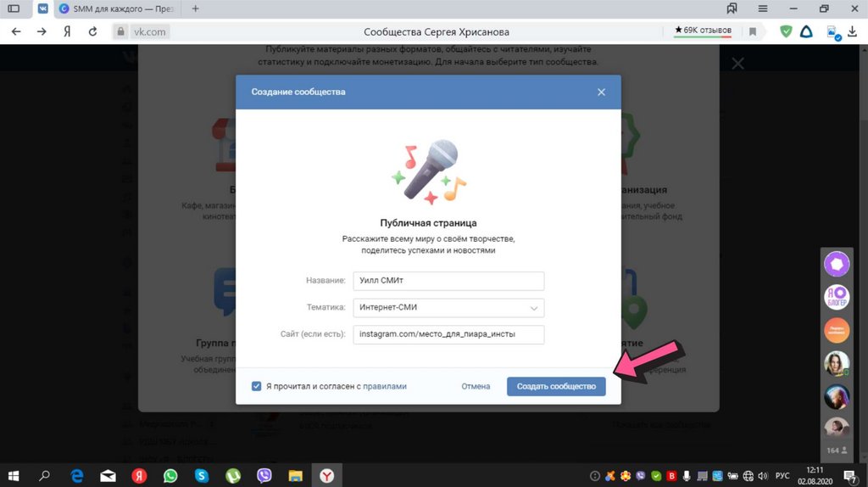Click the 'Отмена' cancel button
The image size is (868, 487).
[x=476, y=386]
